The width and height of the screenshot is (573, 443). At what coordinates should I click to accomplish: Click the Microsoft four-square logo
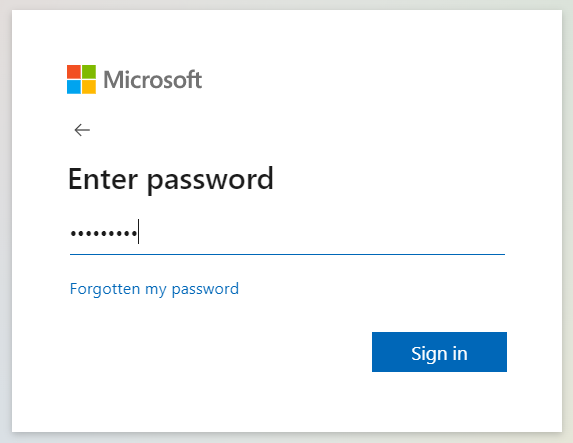[x=81, y=79]
